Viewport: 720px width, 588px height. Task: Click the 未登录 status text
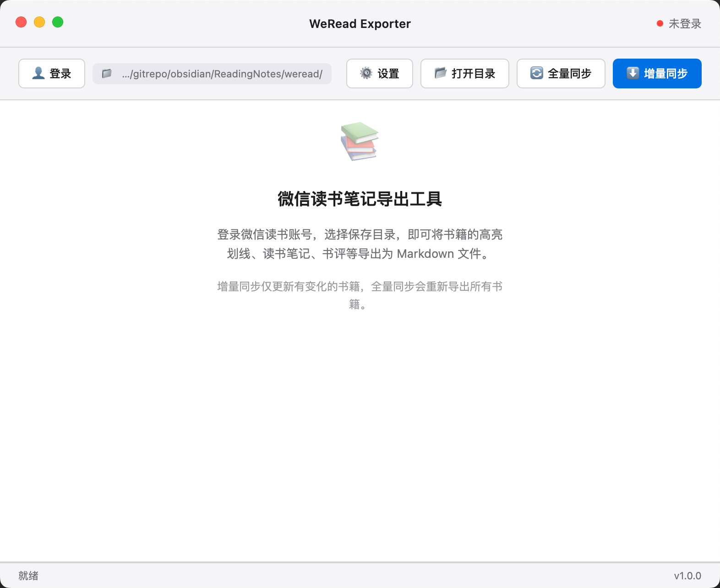pyautogui.click(x=685, y=24)
